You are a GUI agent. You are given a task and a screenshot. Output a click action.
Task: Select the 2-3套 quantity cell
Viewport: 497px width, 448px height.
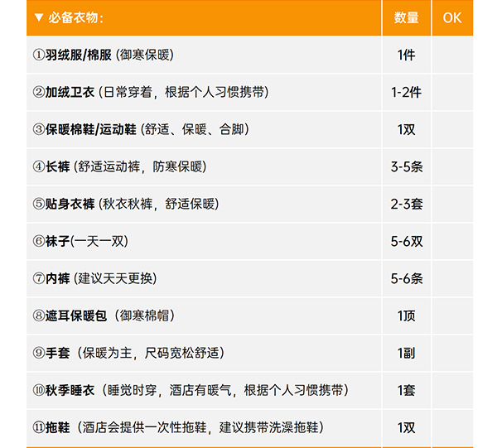(x=406, y=205)
